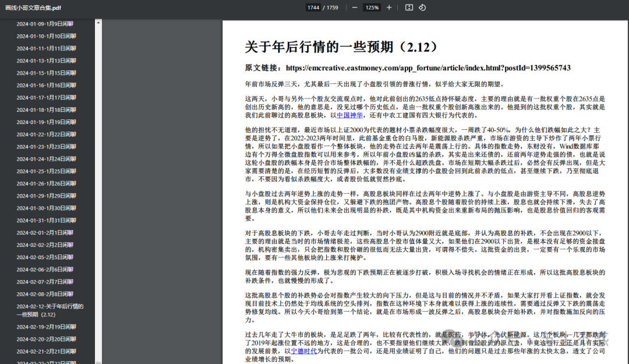Image resolution: width=629 pixels, height=364 pixels.
Task: Select bookmark 2024-01-22-1月22日闲聊
Action: point(47,135)
